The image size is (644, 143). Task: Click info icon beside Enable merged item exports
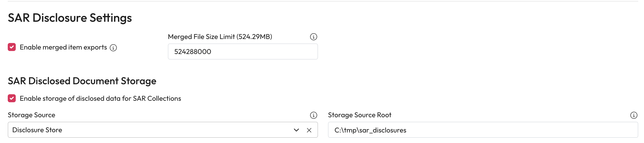click(x=113, y=48)
